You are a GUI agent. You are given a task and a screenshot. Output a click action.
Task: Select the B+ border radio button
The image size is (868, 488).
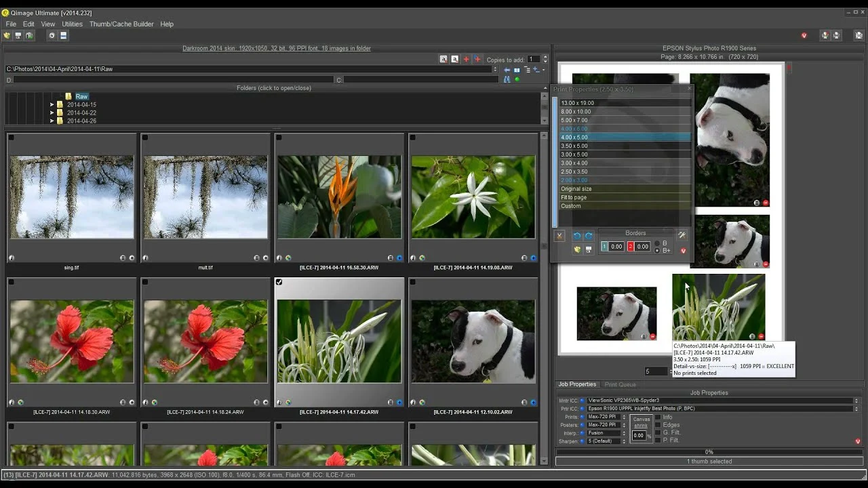(657, 251)
